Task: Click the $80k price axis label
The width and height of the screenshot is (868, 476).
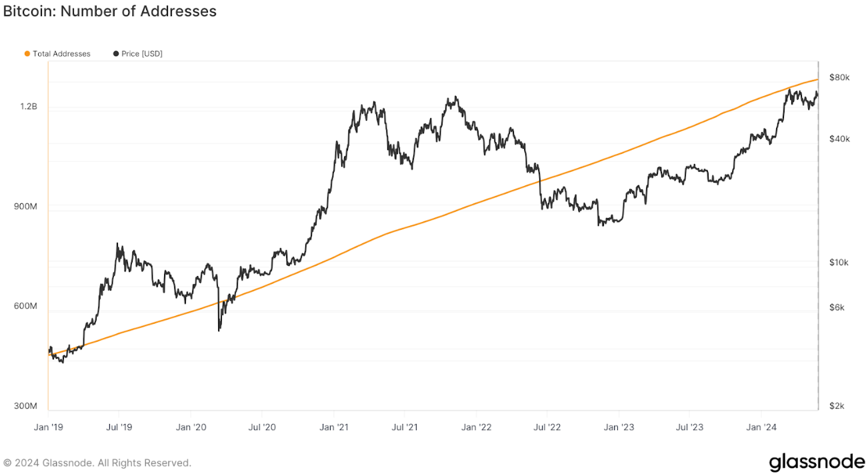Action: pos(839,78)
